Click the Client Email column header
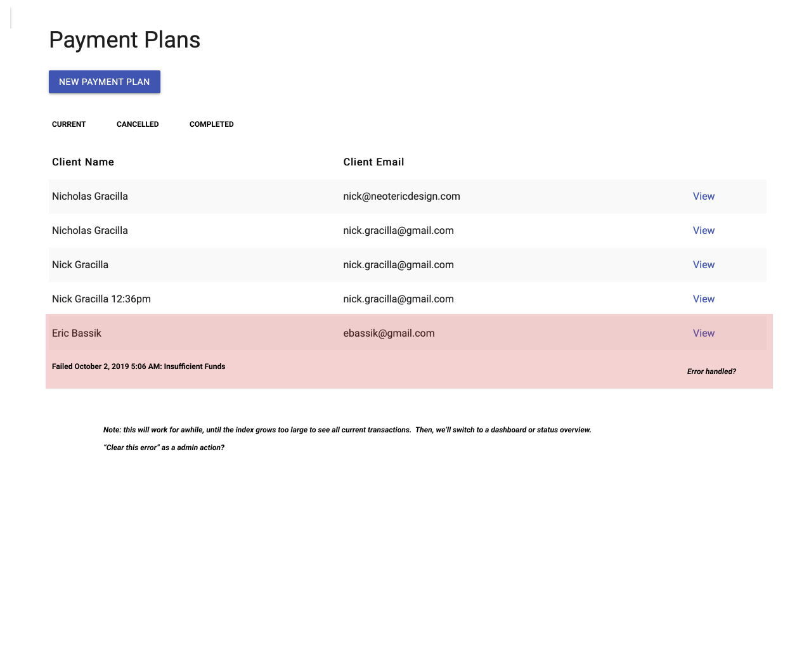Image resolution: width=790 pixels, height=672 pixels. click(x=373, y=162)
